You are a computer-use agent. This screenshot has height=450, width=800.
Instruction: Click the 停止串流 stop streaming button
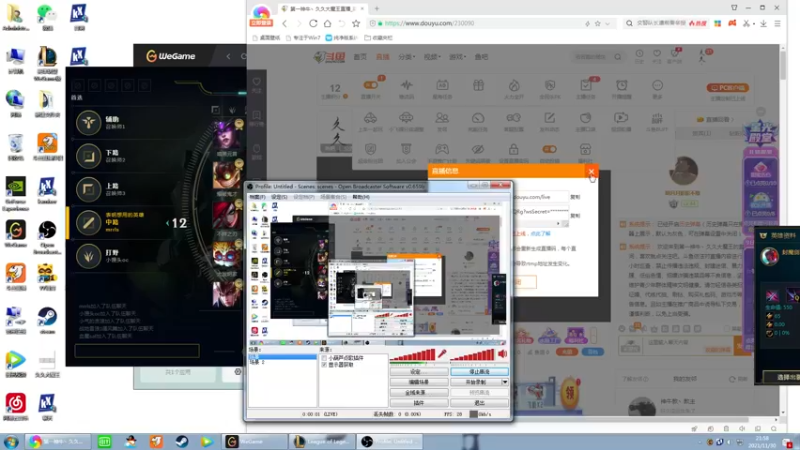[x=479, y=372]
